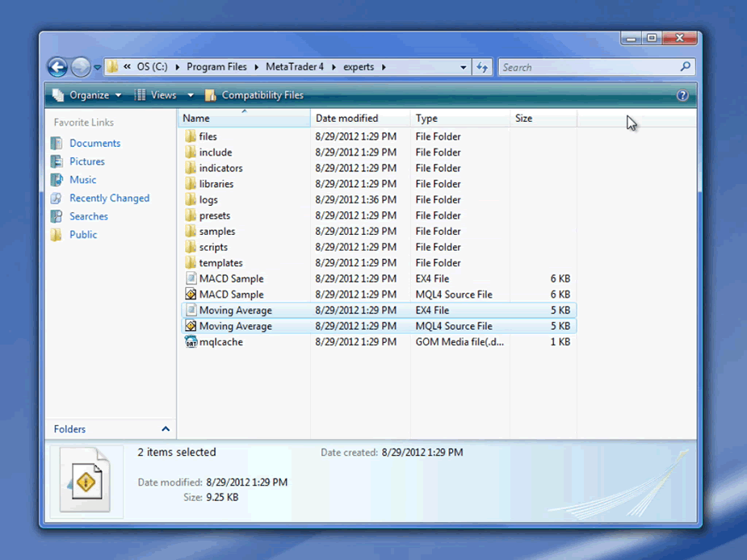Select the scripts folder icon
This screenshot has height=560, width=747.
(x=191, y=247)
